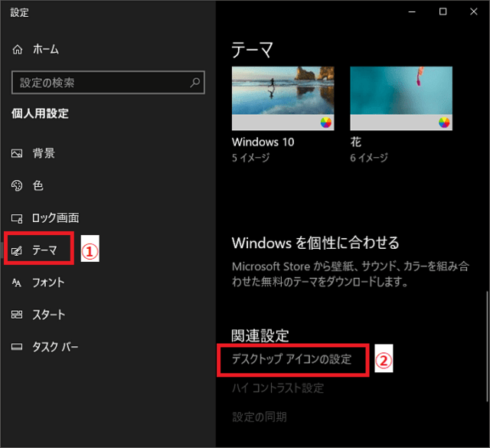The height and width of the screenshot is (448, 490).
Task: Select the 色 (Colors) palette icon
Action: (18, 185)
